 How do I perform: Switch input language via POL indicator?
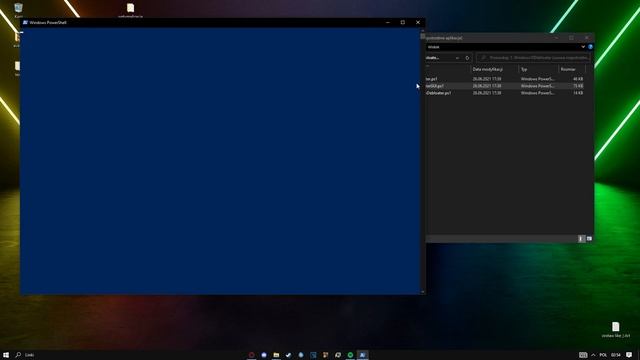(603, 355)
